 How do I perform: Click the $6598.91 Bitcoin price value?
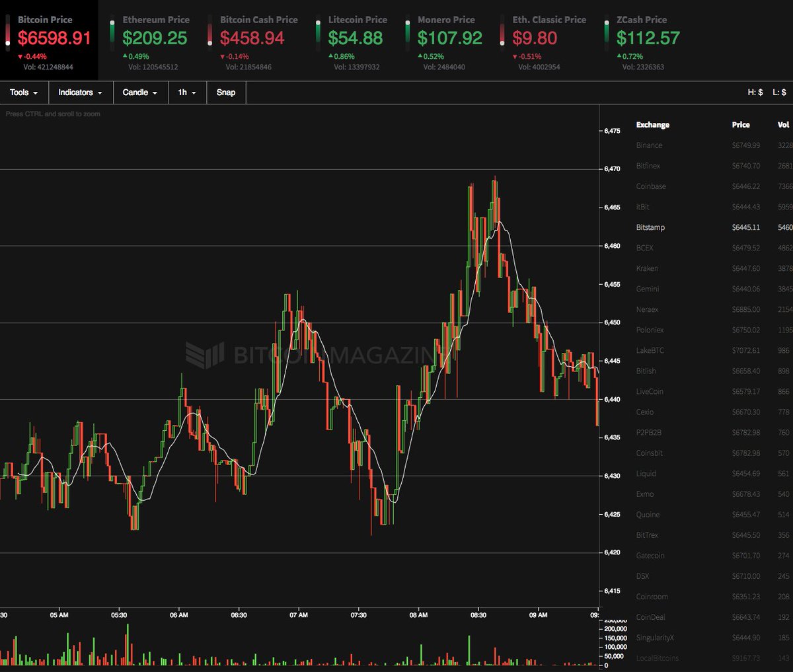click(54, 38)
